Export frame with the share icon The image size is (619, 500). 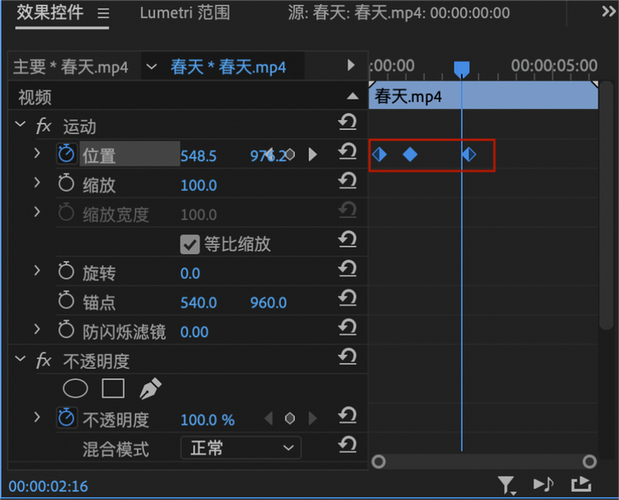[x=581, y=484]
